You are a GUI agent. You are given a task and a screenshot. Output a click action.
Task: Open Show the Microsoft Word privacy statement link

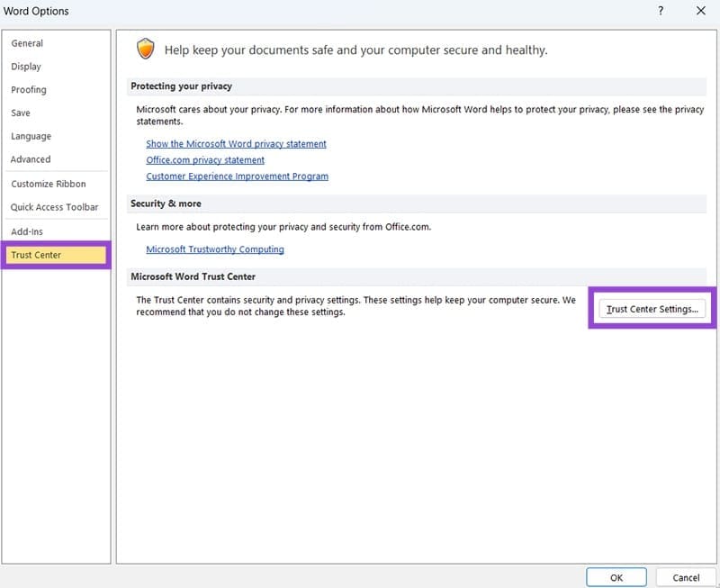(236, 144)
